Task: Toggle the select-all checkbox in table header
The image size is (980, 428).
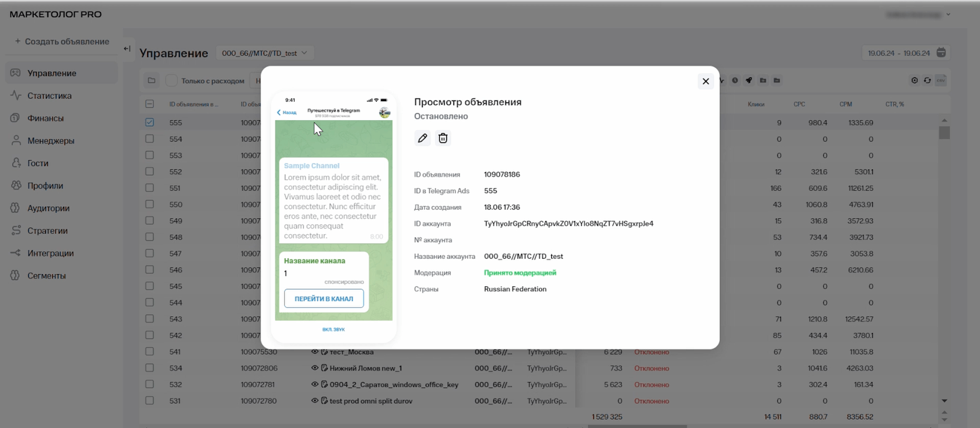Action: click(x=149, y=104)
